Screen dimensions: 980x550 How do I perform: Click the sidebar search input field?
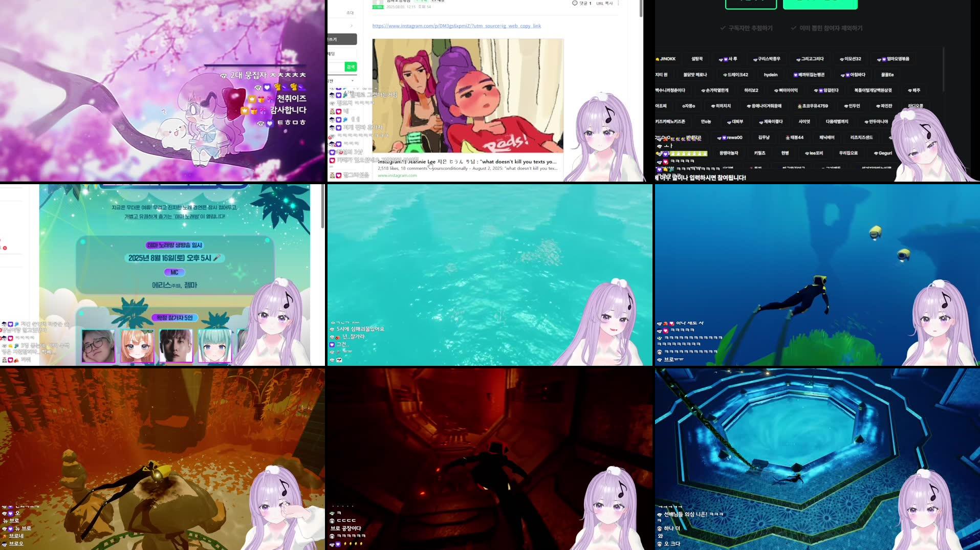336,67
